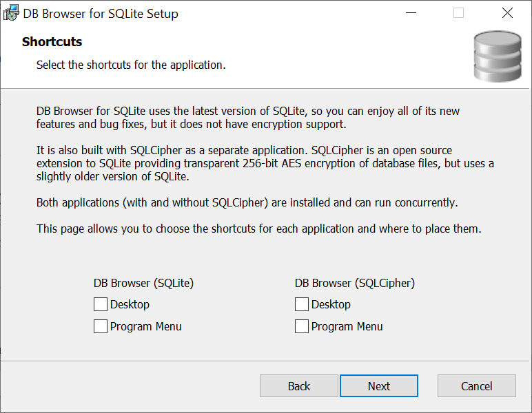
Task: Enable Program Menu shortcut for DB Browser (SQLite)
Action: (x=101, y=326)
